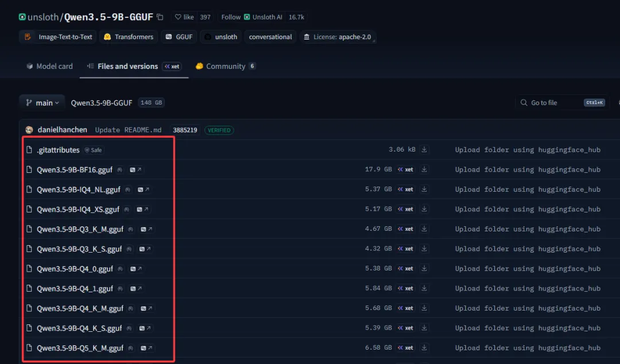The height and width of the screenshot is (364, 620).
Task: Open Qwen3.5-9B-IQ4_XS.gguf file
Action: 78,210
